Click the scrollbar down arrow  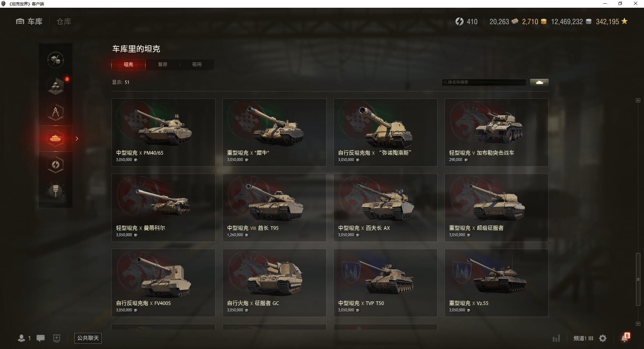638,324
